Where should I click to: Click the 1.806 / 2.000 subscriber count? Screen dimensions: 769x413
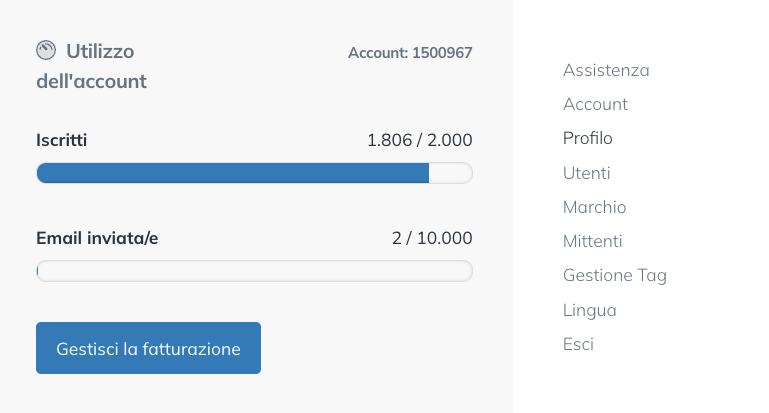tap(419, 140)
